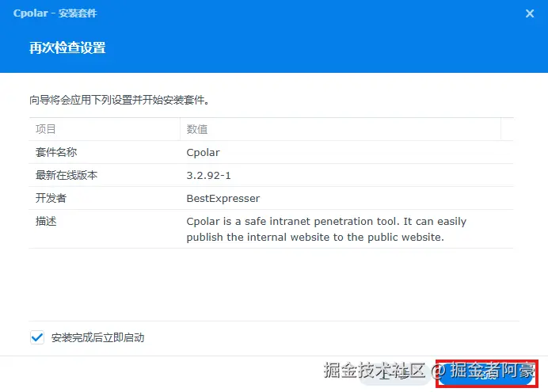The width and height of the screenshot is (548, 392).
Task: Click the 安装完成后立即启动 label text
Action: 98,337
